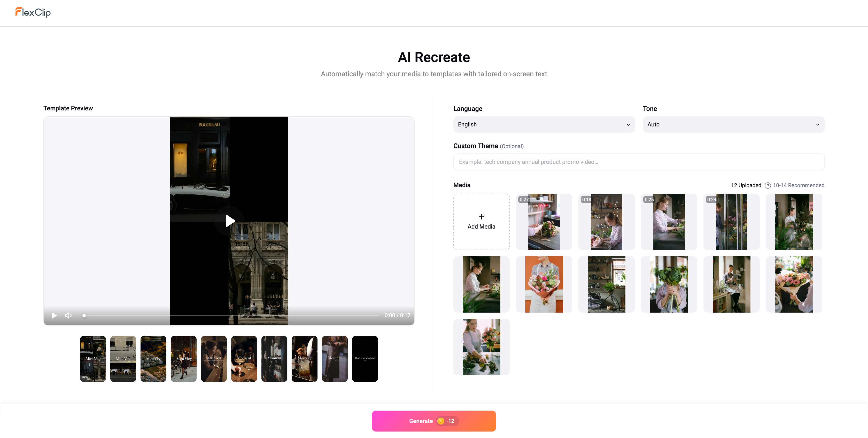Focus the Custom Theme input field
Image resolution: width=868 pixels, height=438 pixels.
(x=639, y=162)
